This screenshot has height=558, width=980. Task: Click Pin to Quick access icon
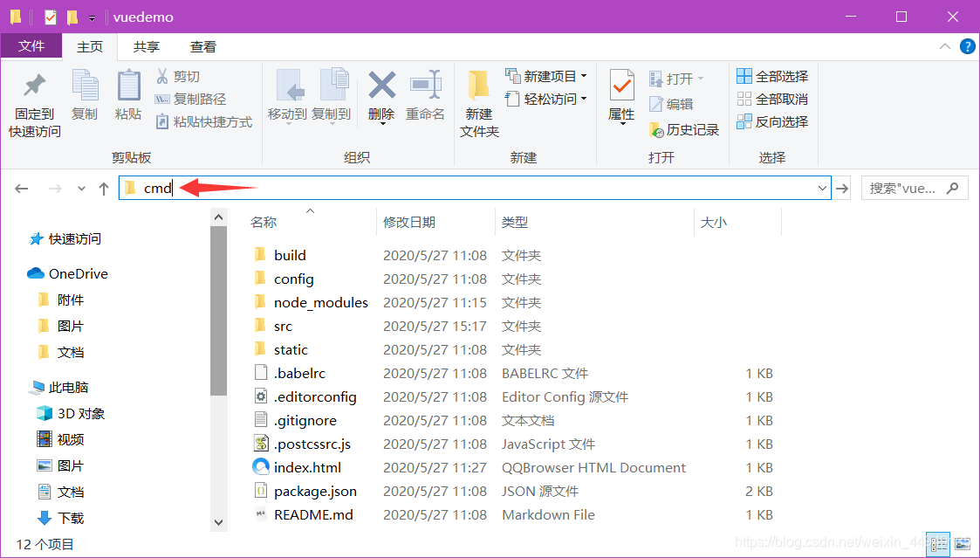[x=34, y=86]
